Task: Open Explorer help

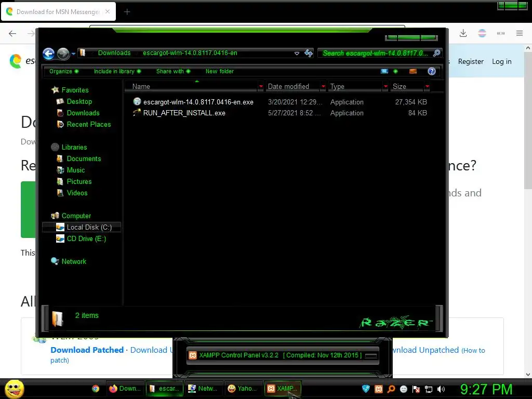Action: pos(432,71)
